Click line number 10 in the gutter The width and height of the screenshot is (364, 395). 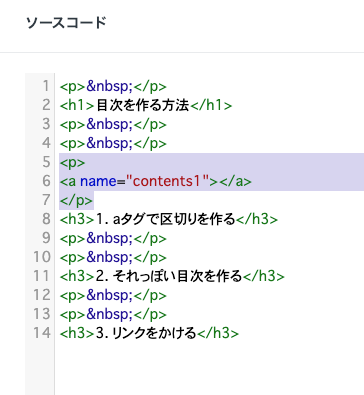(x=42, y=257)
